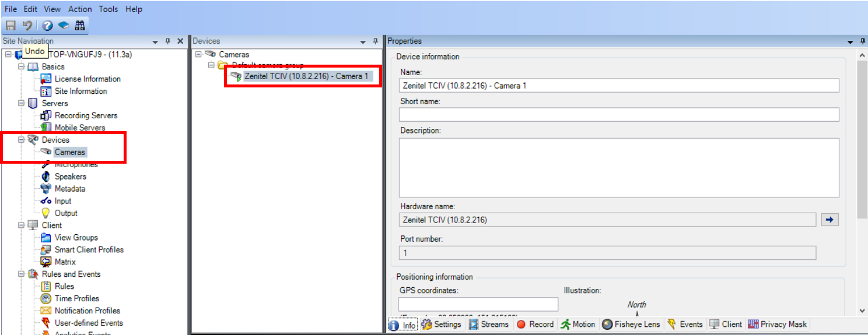
Task: Click the User-defined Events icon
Action: click(x=45, y=323)
